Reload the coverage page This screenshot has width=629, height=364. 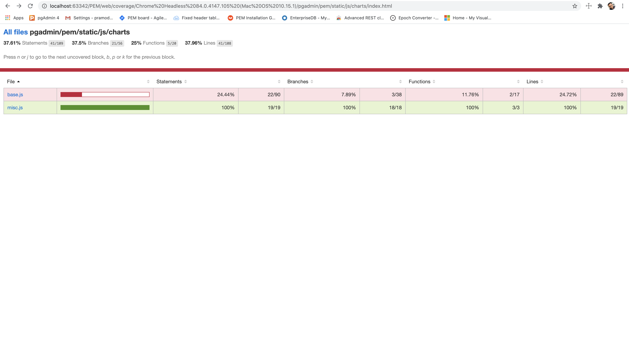tap(30, 6)
